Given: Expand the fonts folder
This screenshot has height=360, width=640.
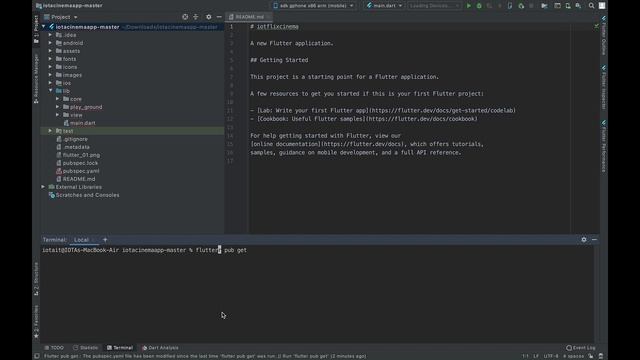Looking at the screenshot, I should (x=51, y=59).
